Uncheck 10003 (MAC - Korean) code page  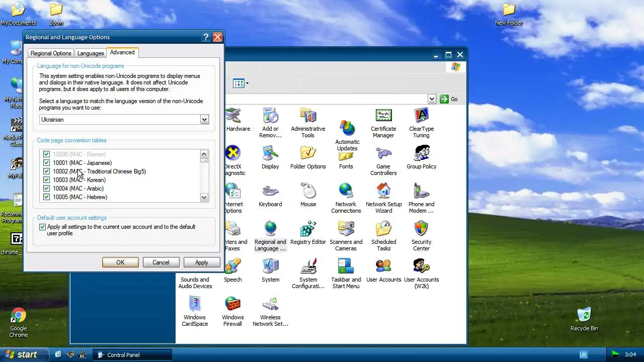[46, 180]
